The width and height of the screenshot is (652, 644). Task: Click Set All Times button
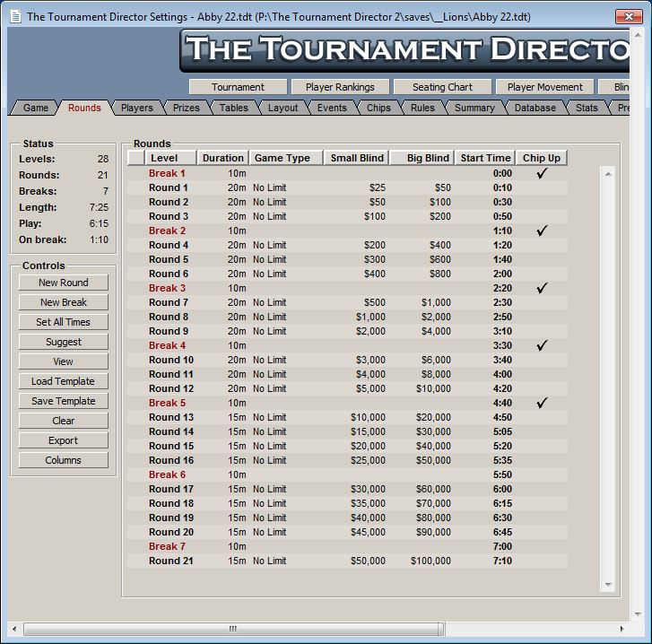(63, 322)
